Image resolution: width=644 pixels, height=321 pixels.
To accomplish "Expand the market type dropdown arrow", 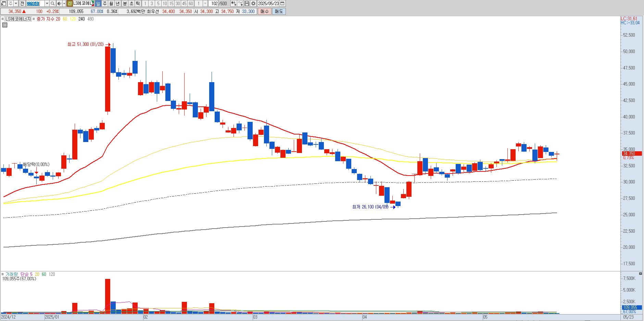I will (x=16, y=3).
